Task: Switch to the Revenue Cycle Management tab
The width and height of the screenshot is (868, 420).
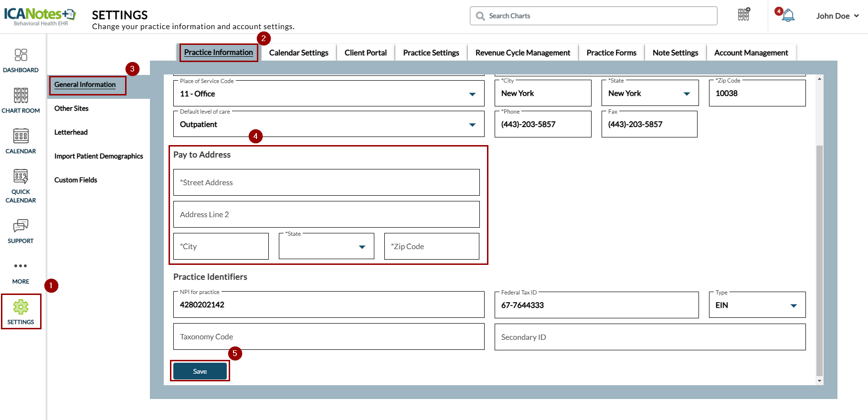Action: point(522,52)
